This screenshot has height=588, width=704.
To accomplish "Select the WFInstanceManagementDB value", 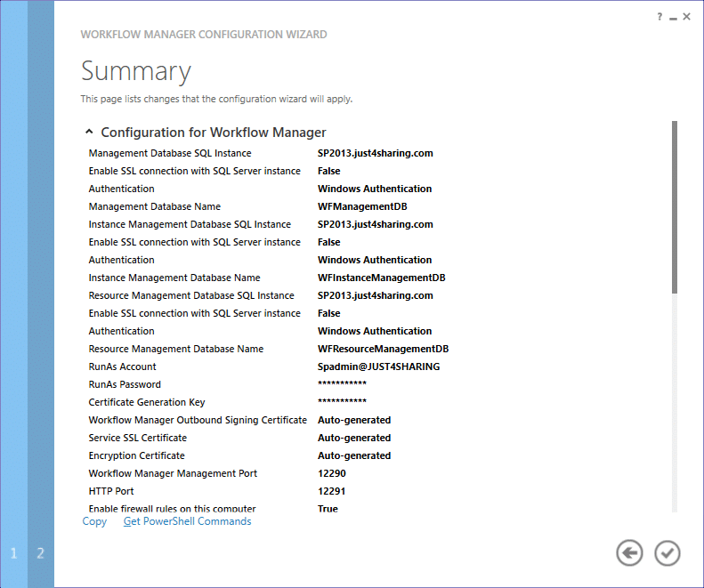I will [382, 278].
